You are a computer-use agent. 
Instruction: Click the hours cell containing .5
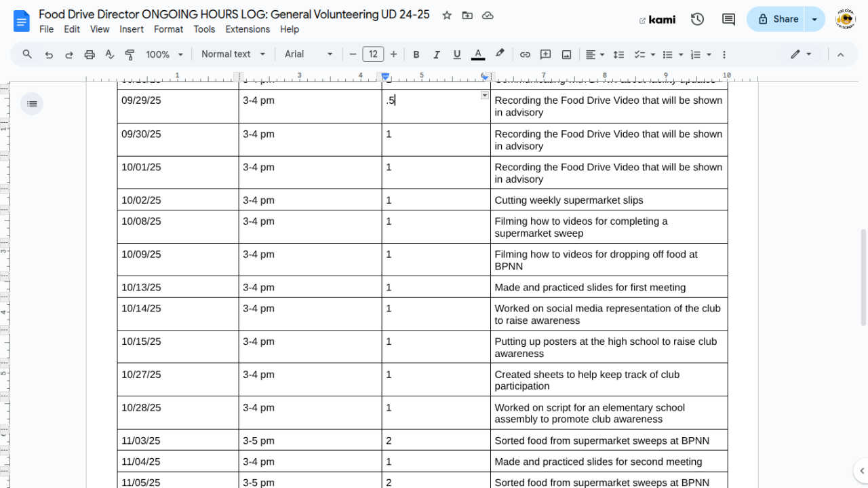pos(435,107)
